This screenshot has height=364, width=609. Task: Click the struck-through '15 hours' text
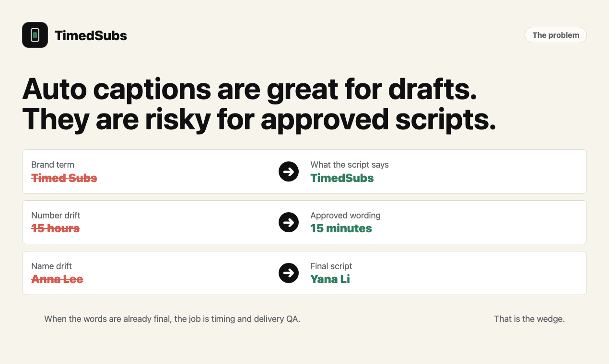click(x=56, y=228)
